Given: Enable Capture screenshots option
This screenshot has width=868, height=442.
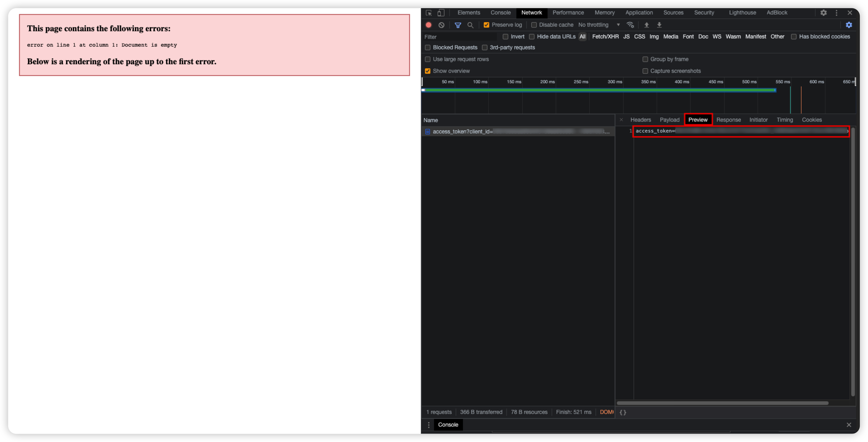Looking at the screenshot, I should pos(645,71).
